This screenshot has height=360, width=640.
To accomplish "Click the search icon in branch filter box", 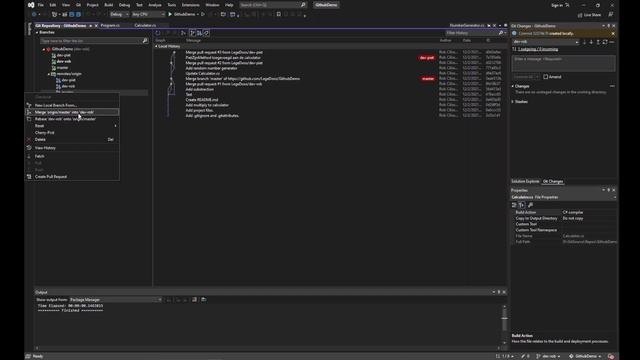I will pyautogui.click(x=145, y=41).
